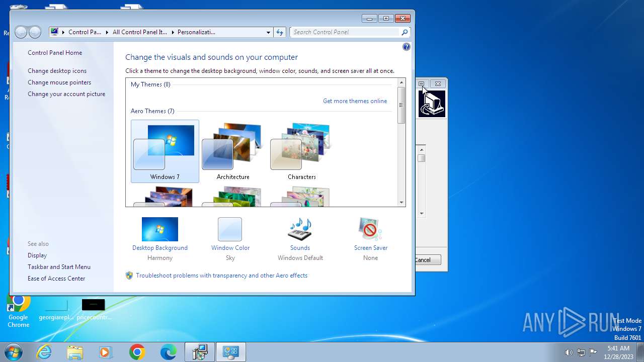Select the pricecountr... desktop file

(x=94, y=310)
